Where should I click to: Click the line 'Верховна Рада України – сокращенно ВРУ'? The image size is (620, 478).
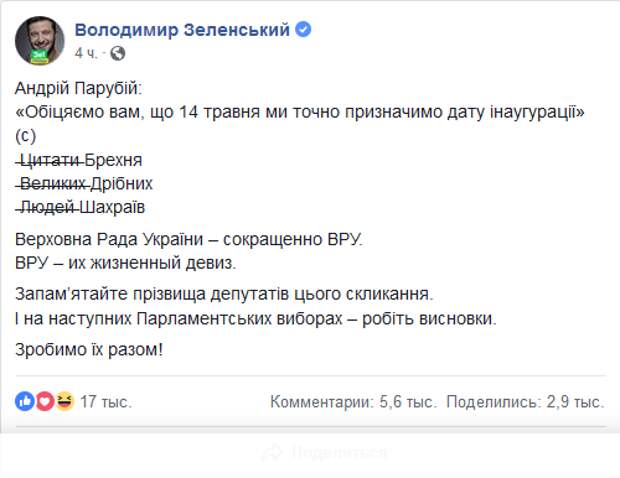click(189, 239)
